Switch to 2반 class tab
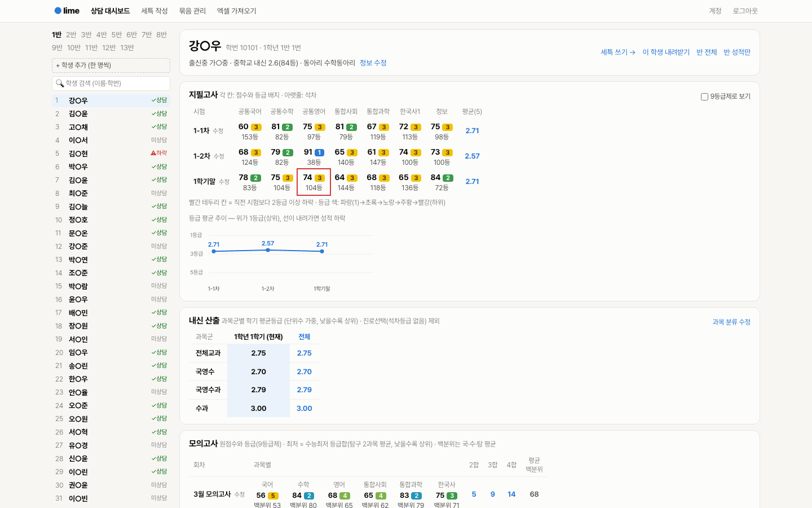 pyautogui.click(x=71, y=34)
